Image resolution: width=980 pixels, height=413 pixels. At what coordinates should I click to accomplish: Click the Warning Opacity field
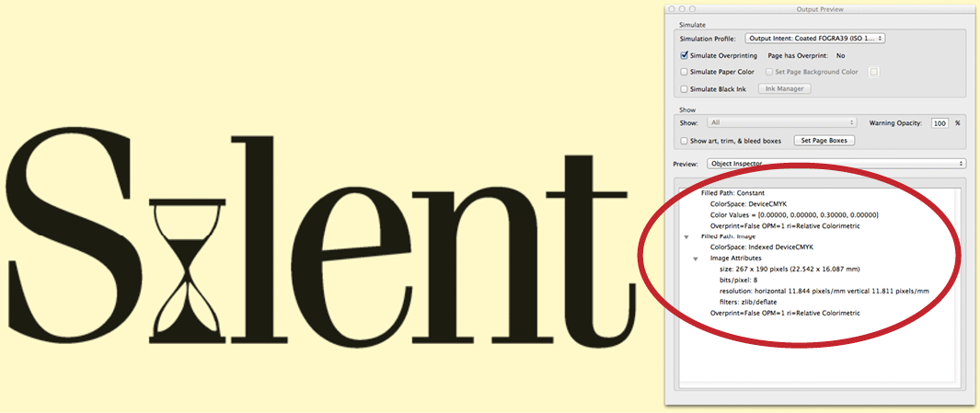coord(940,123)
